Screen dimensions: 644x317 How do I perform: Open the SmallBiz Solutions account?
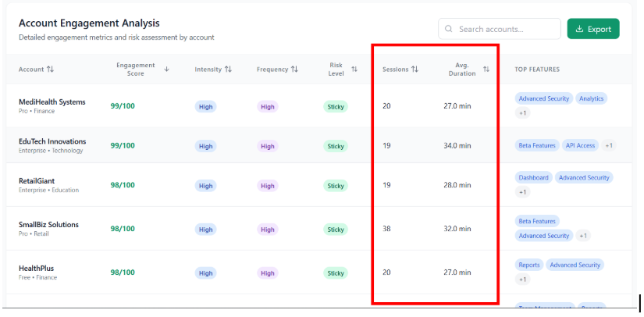click(x=48, y=225)
